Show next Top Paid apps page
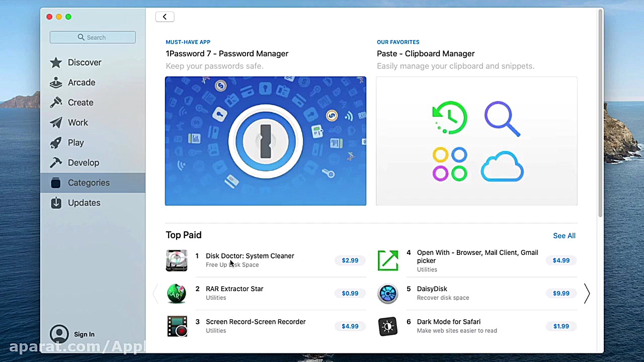 (587, 294)
